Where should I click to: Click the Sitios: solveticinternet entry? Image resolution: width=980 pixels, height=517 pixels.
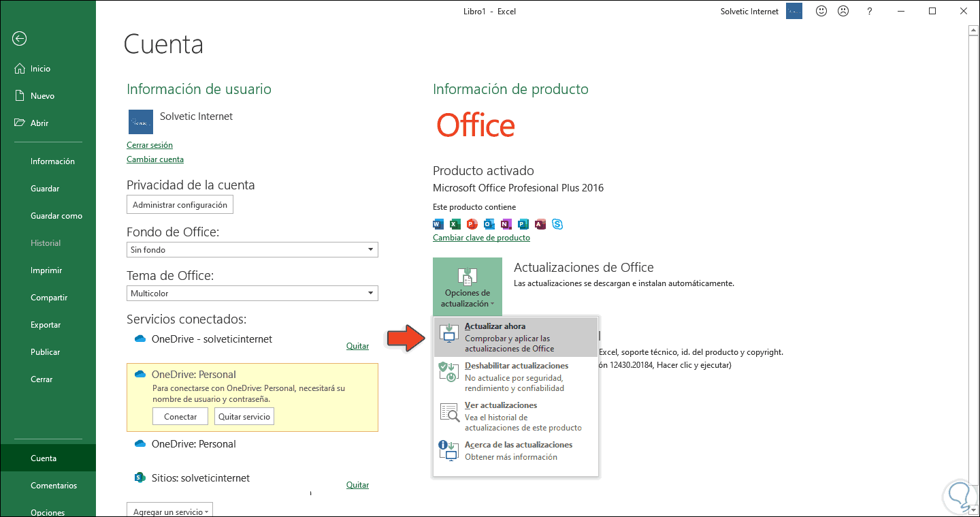(x=201, y=478)
